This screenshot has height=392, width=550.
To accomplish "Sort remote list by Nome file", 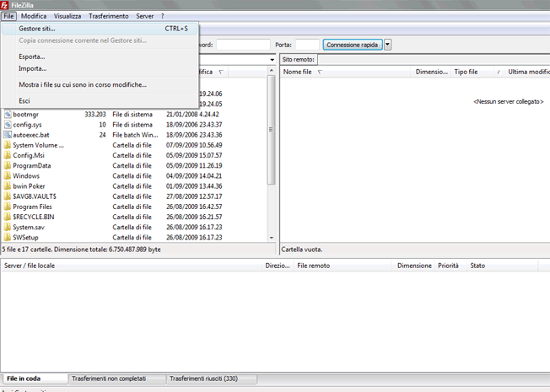I will tap(346, 72).
